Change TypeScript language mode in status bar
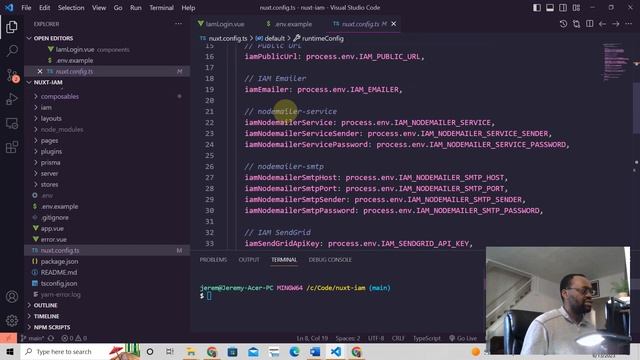Viewport: 640px width, 360px height. coord(427,338)
